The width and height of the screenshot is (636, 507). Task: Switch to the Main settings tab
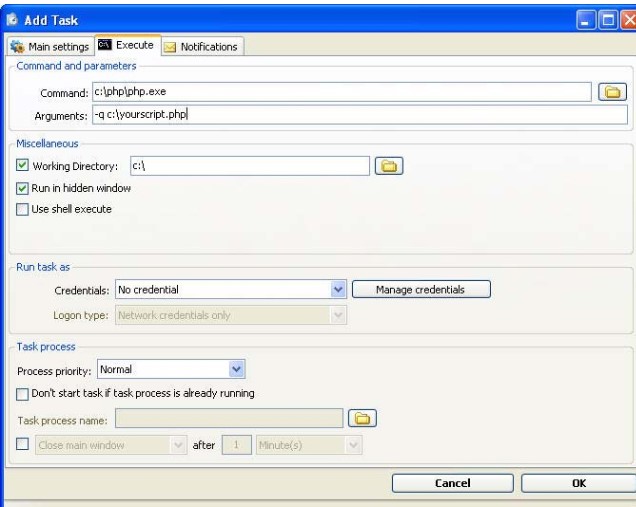tap(50, 47)
